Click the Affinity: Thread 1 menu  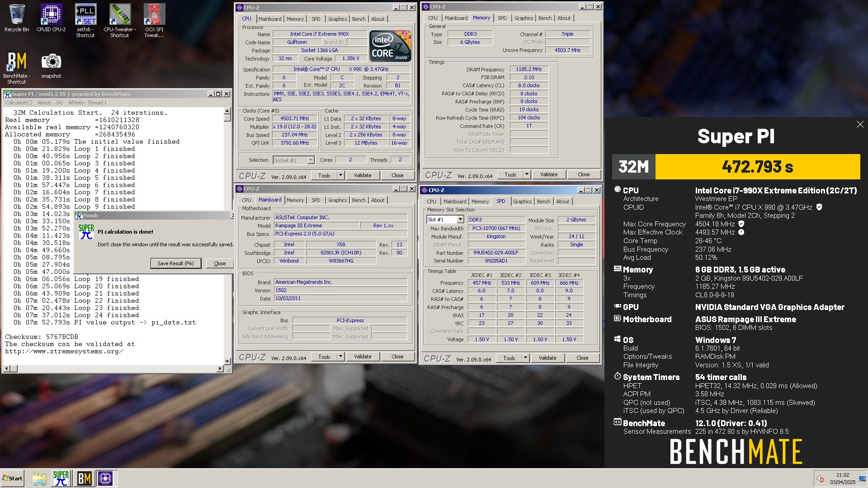point(87,103)
